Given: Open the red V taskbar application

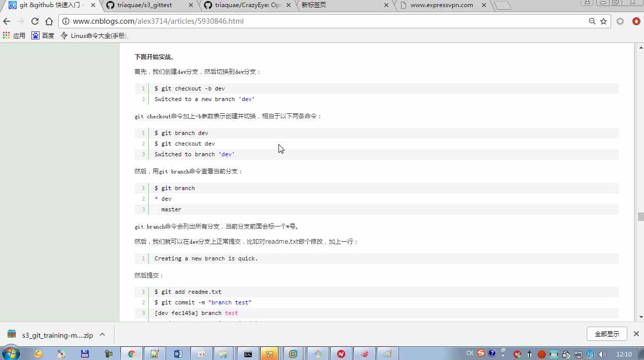Looking at the screenshot, I should point(341,354).
